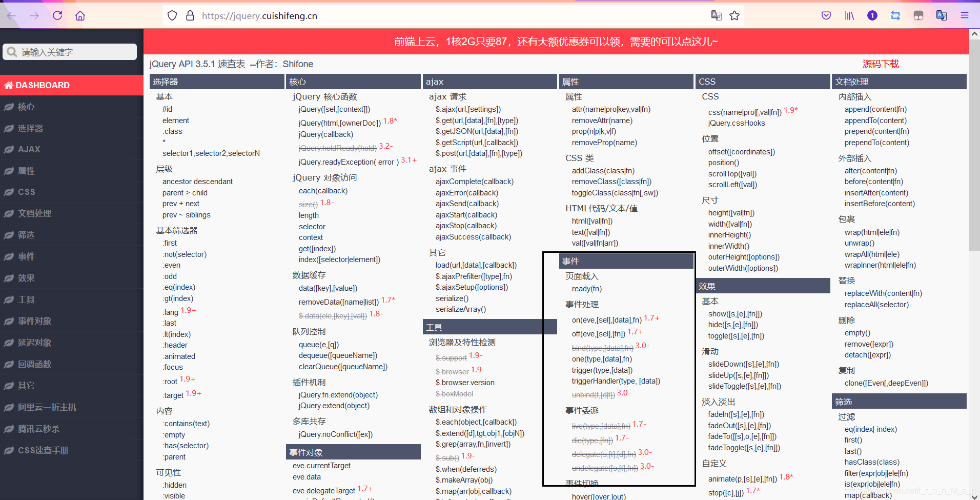980x500 pixels.
Task: Open $.browser.version link
Action: [465, 383]
